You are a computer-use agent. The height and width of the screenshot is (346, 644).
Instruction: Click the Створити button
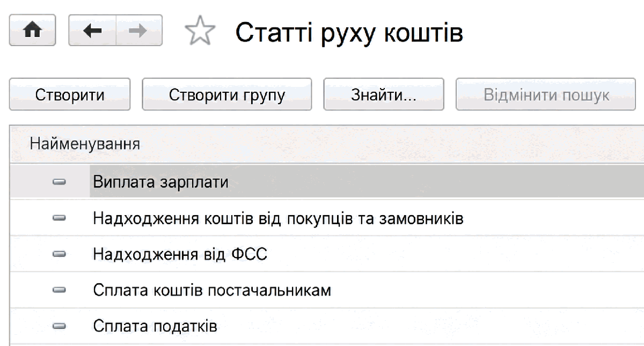pos(70,95)
